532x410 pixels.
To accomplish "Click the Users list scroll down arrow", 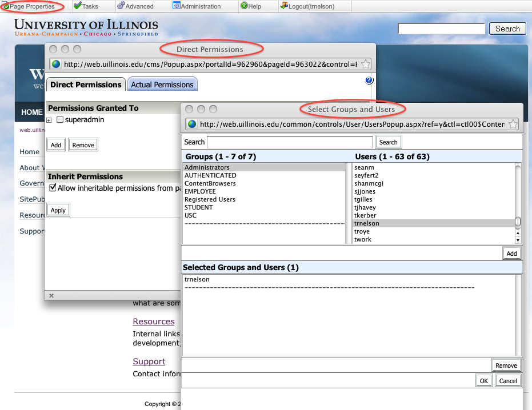I will tap(518, 240).
